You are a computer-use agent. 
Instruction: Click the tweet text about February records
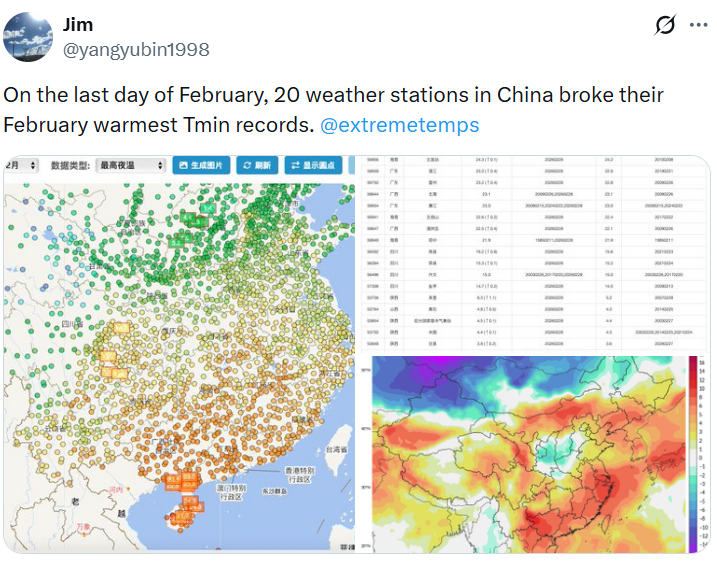point(333,110)
